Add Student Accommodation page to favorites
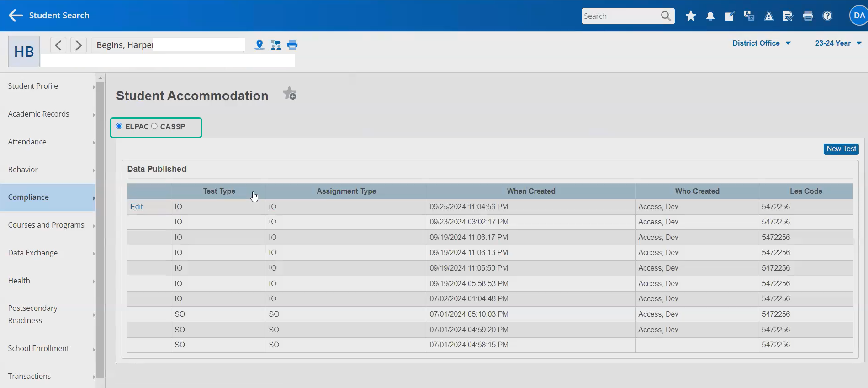Viewport: 868px width, 388px height. pos(289,94)
